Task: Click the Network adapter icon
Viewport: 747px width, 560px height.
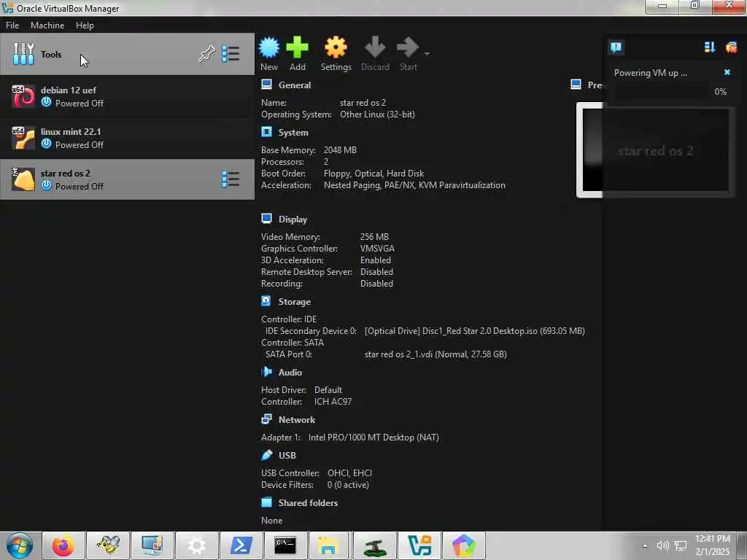Action: [266, 419]
